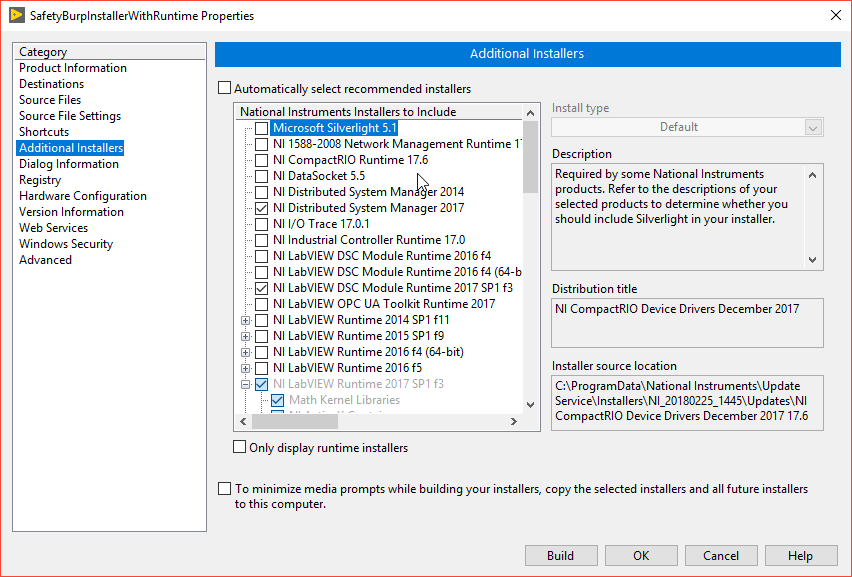852x577 pixels.
Task: Select NI LabVIEW DSC Module Runtime 2016 f4 (64-b row
Action: 397,272
